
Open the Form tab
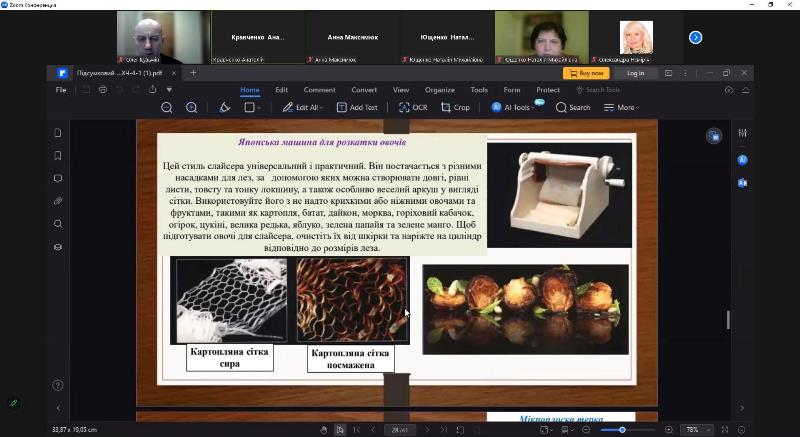pos(512,90)
